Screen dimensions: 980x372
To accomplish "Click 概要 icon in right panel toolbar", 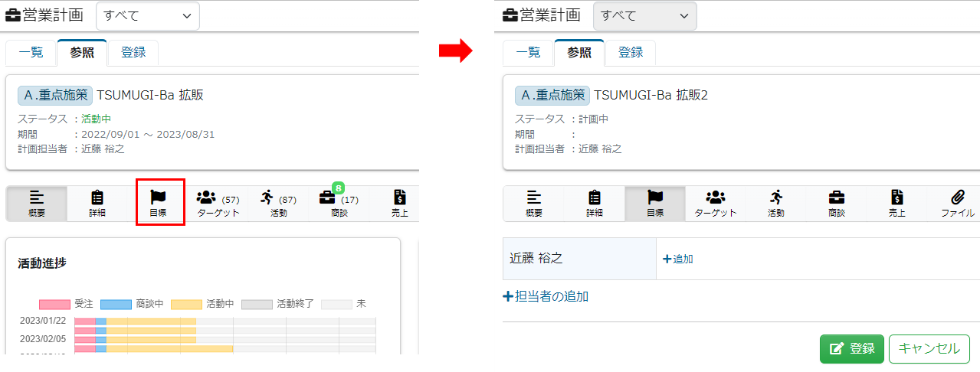I will coord(534,204).
